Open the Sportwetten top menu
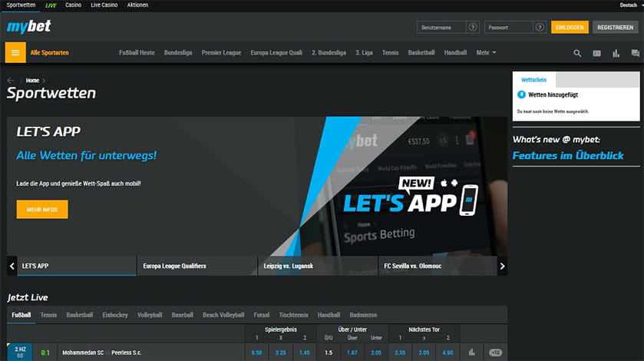Screen dimensions: 644x361 [x=21, y=5]
